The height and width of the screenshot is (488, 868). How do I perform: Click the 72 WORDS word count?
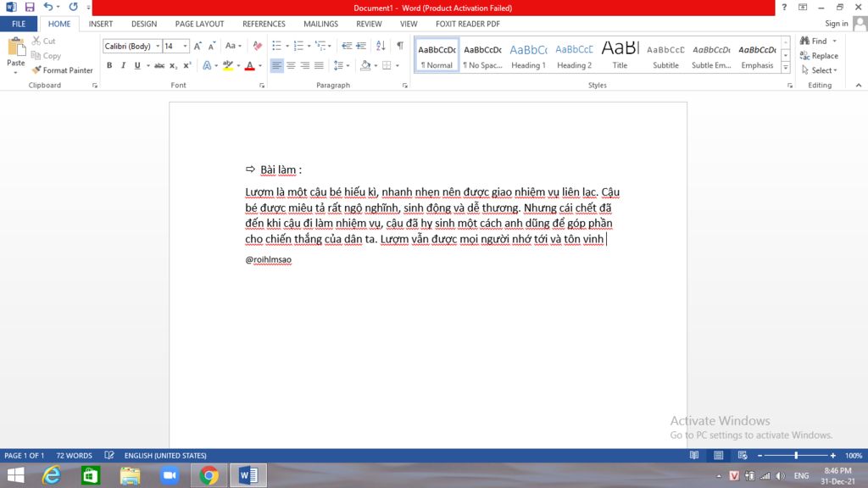(75, 455)
